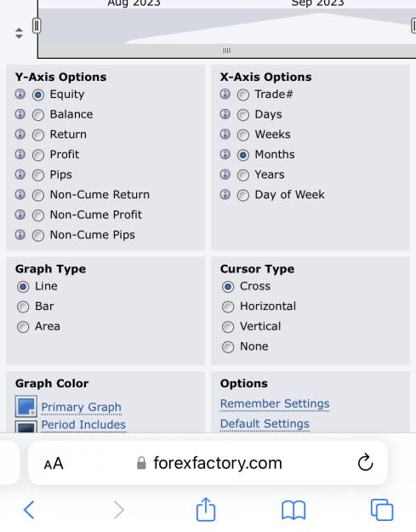Click the Default Settings link

tap(265, 424)
